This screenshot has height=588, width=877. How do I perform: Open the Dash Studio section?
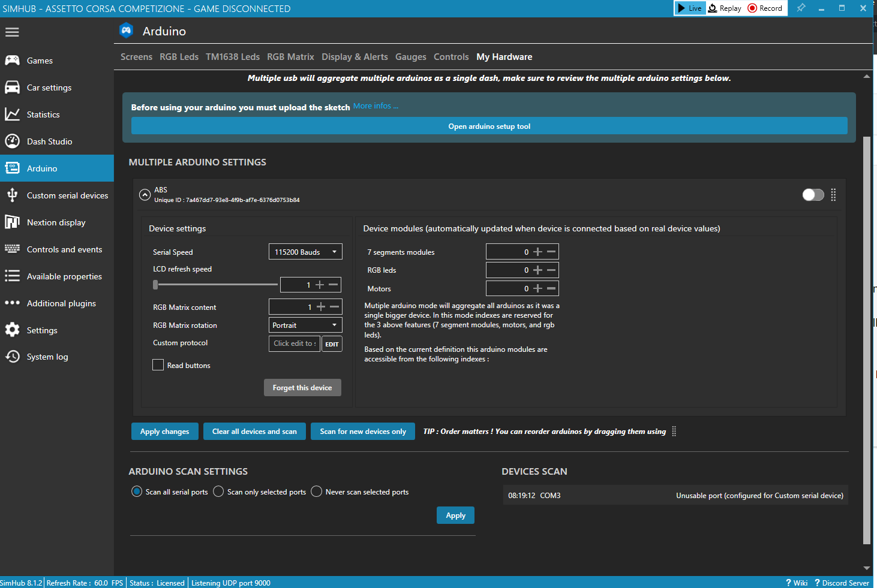point(49,141)
